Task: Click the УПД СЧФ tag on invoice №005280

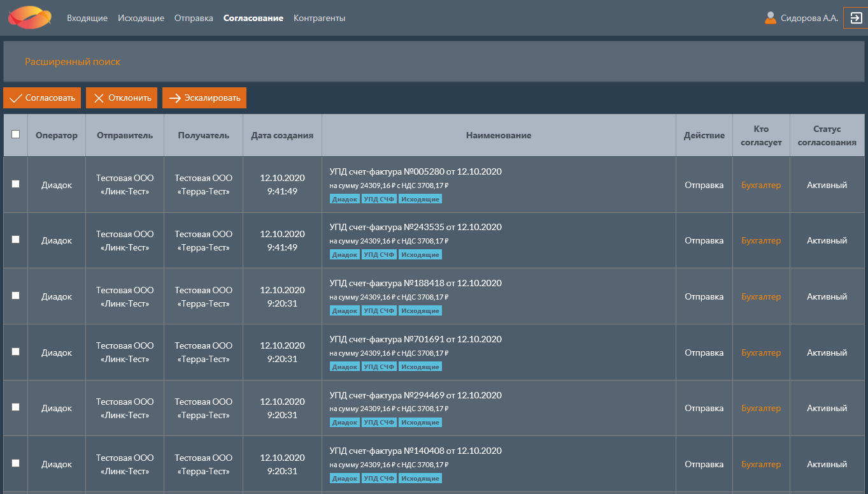Action: [379, 199]
